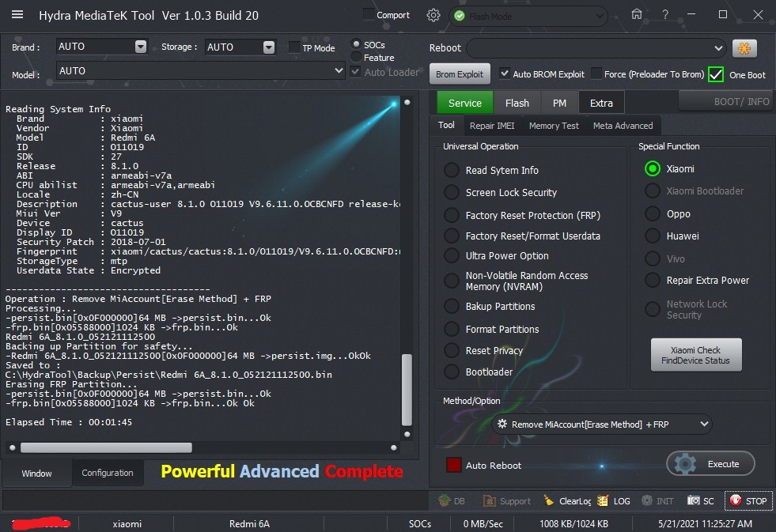Open the Storage dropdown
Viewport: 776px width, 532px height.
(269, 47)
